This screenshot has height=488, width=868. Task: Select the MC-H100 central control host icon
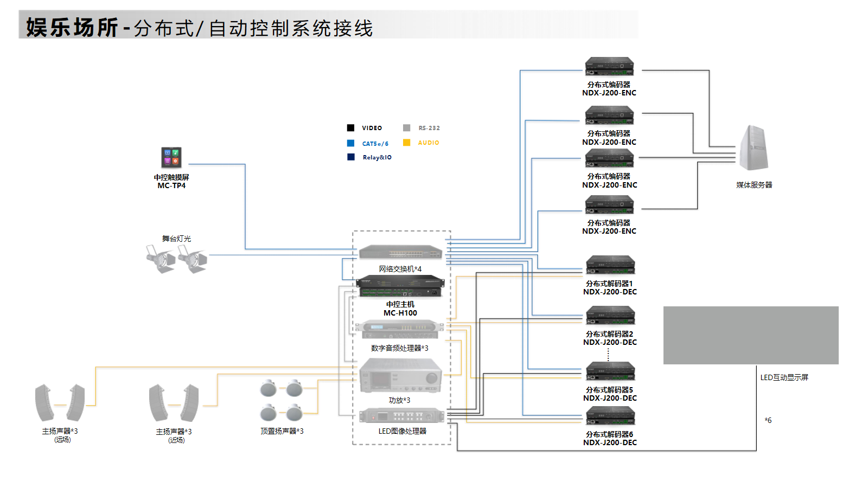400,286
